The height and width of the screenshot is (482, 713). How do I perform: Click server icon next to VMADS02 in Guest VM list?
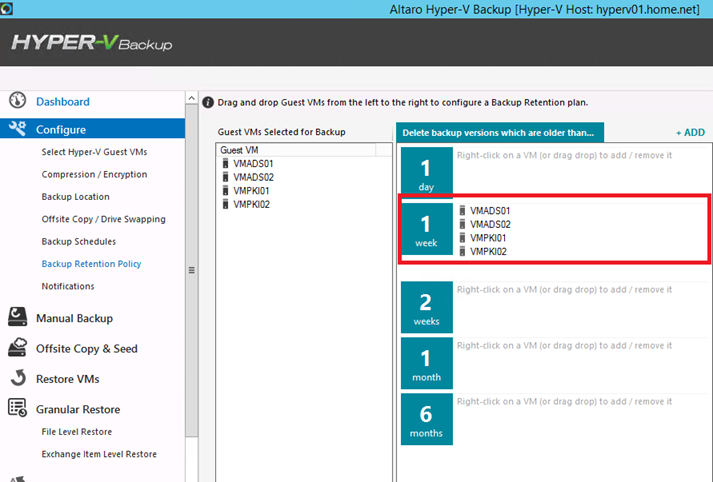coord(225,177)
